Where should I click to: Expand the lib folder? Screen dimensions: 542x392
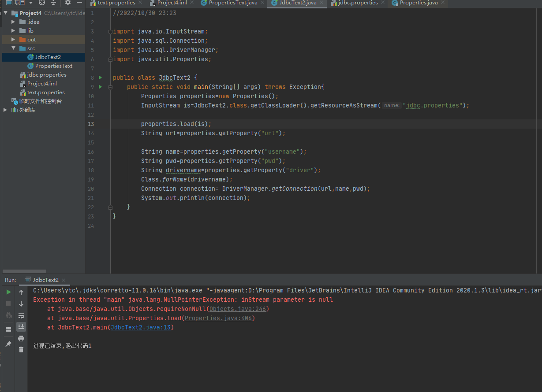(x=14, y=31)
